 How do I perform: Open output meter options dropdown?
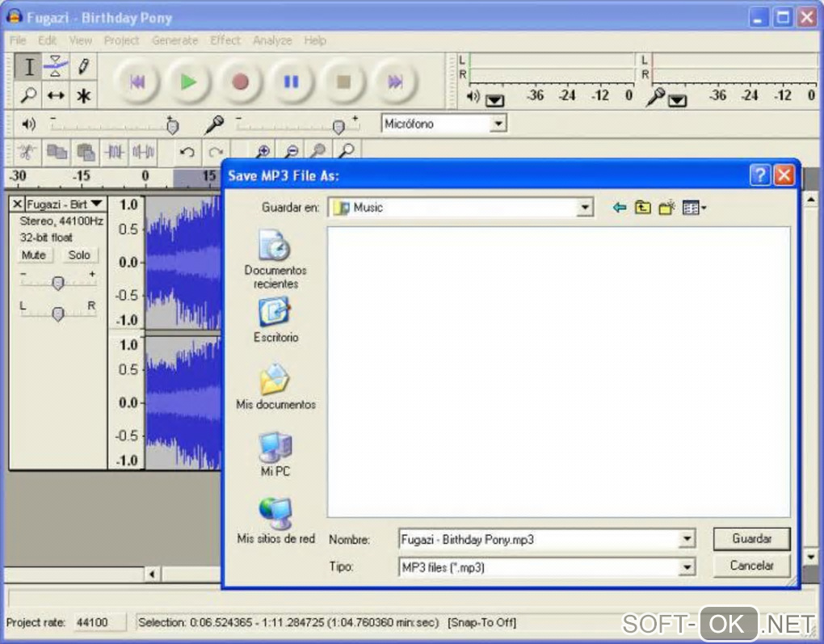[494, 100]
